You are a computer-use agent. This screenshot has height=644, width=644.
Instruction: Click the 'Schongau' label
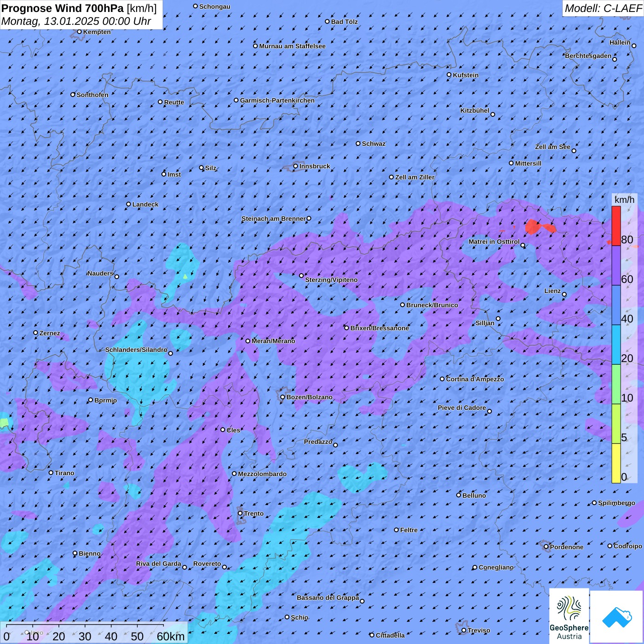tap(215, 6)
